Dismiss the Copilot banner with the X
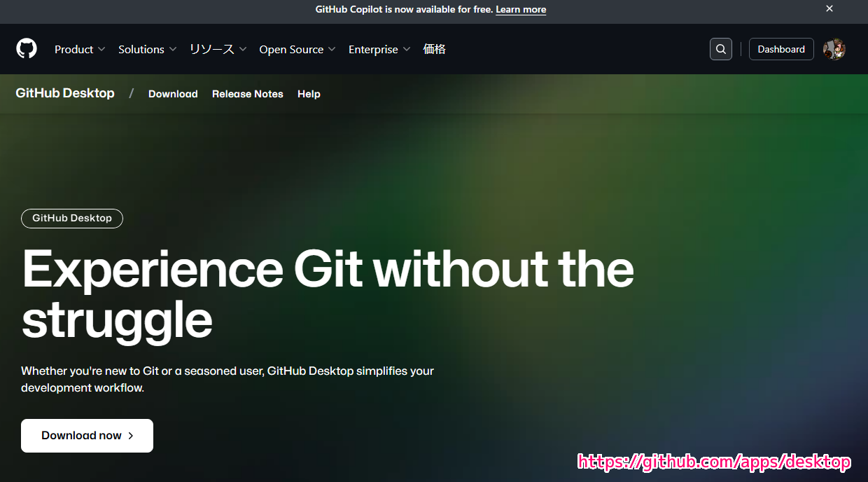 pyautogui.click(x=829, y=8)
